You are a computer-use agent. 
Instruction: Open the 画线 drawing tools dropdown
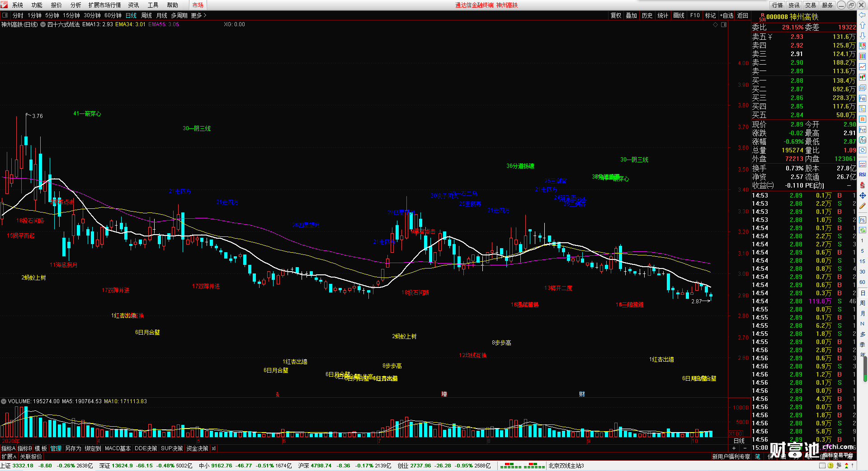pyautogui.click(x=679, y=15)
